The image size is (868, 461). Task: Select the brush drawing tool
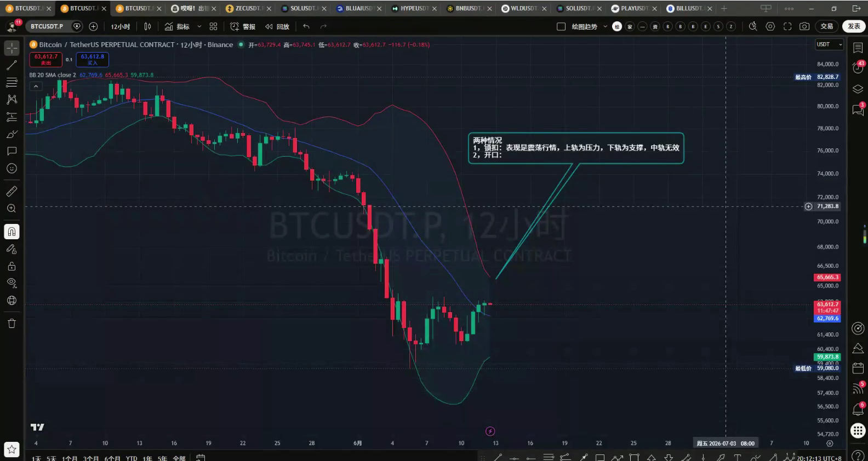point(12,134)
